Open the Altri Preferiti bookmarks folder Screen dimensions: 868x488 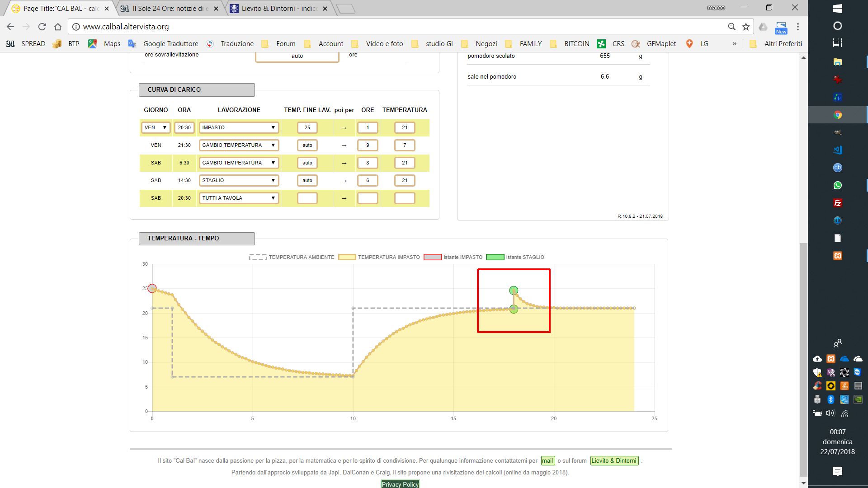(x=776, y=44)
